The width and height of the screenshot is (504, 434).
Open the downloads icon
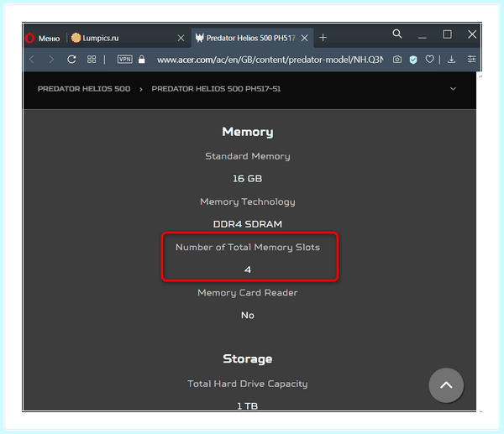[x=452, y=60]
